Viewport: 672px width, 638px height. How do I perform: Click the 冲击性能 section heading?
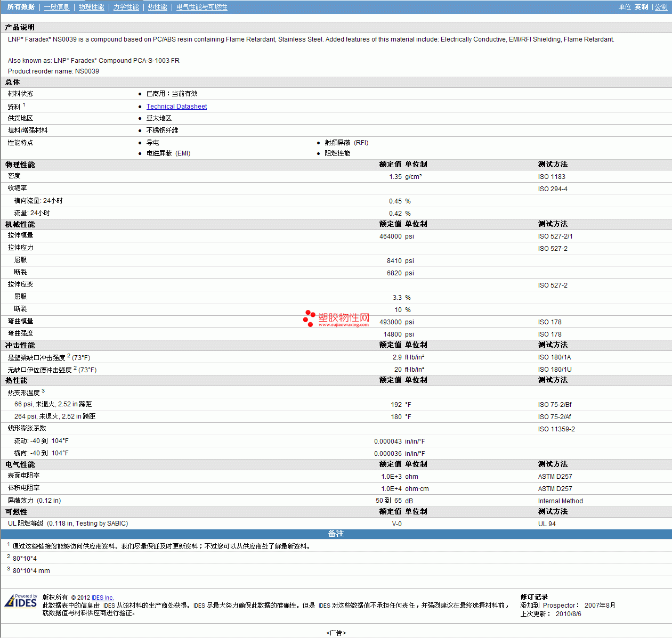(20, 345)
